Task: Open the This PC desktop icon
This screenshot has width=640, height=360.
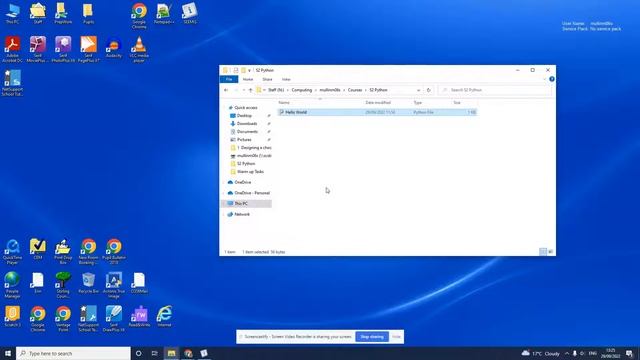Action: tap(12, 13)
